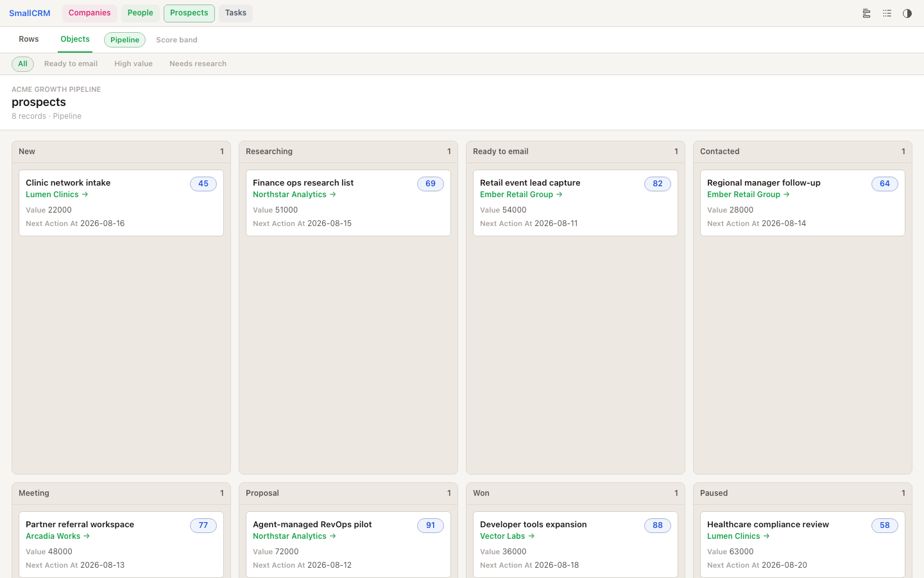Click the Meeting column header

point(121,493)
